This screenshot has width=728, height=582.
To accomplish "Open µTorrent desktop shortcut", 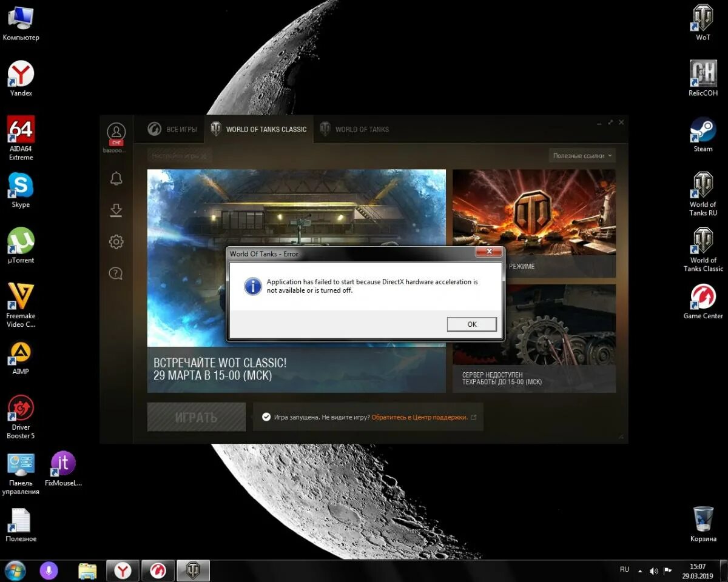I will click(x=21, y=246).
